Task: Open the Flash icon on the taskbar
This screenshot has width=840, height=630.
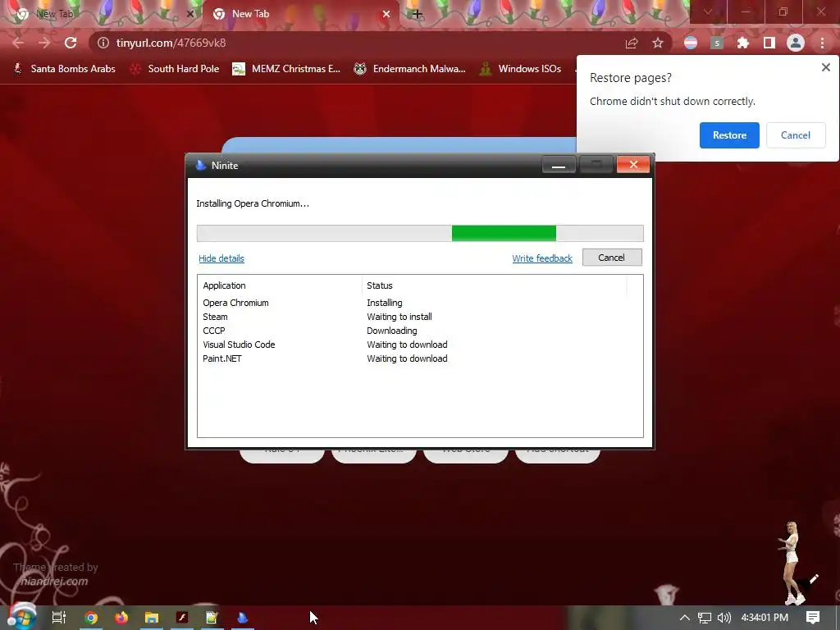Action: [x=182, y=618]
